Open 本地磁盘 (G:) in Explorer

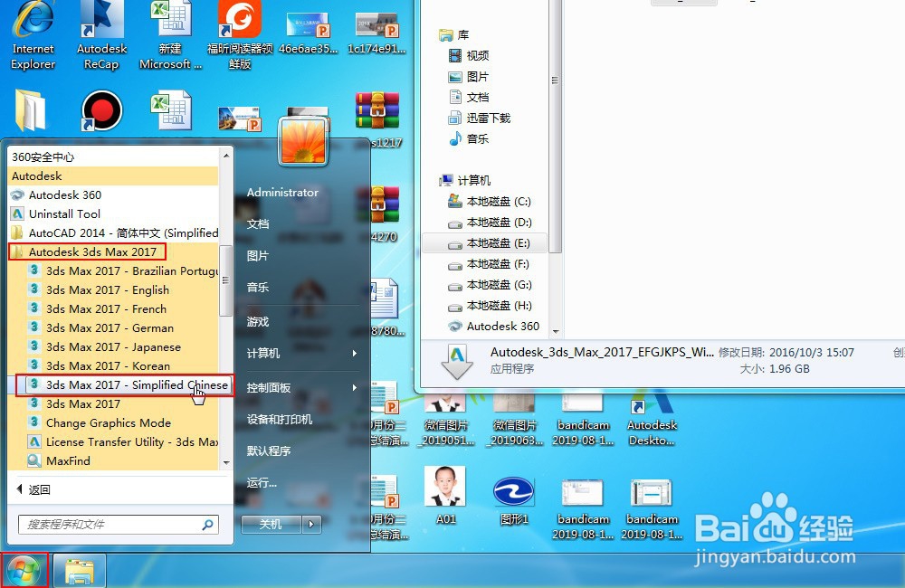(x=490, y=285)
